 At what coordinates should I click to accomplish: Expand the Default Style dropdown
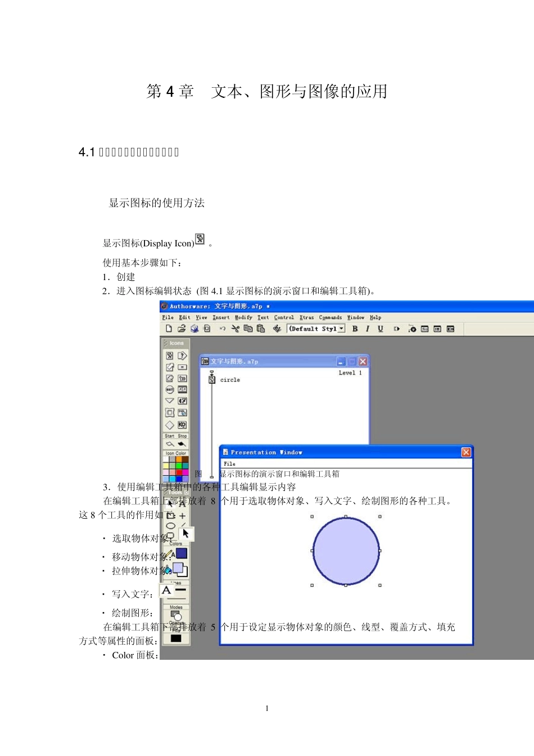(341, 328)
